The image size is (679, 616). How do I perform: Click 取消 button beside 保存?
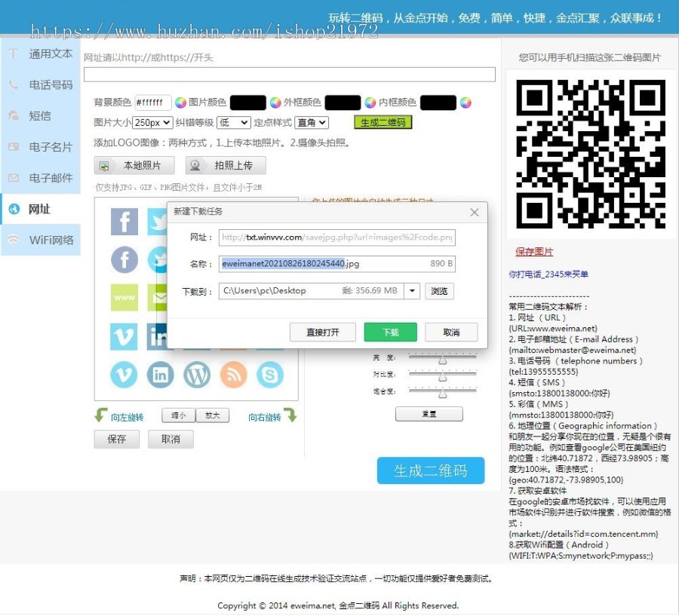coord(171,439)
